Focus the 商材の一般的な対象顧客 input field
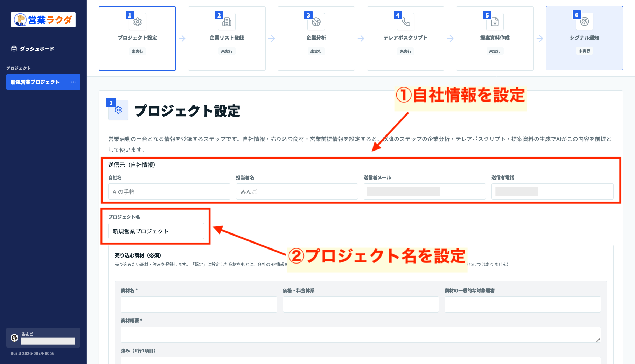This screenshot has height=364, width=635. tap(523, 304)
